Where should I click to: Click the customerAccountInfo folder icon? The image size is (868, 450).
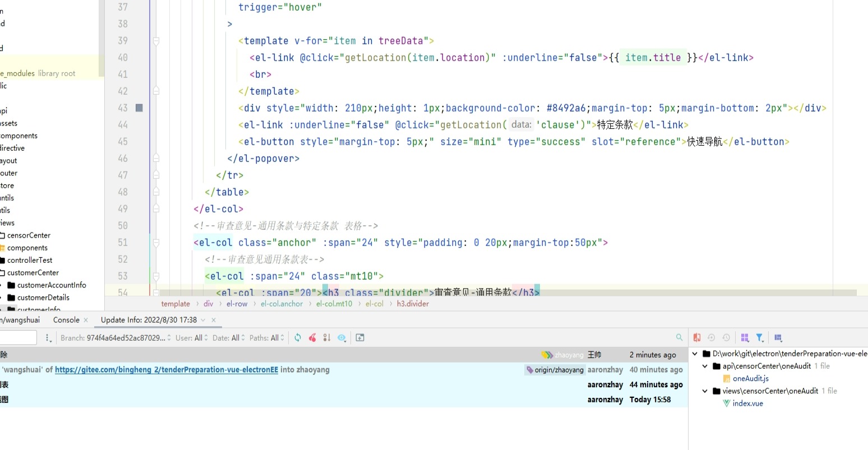11,285
